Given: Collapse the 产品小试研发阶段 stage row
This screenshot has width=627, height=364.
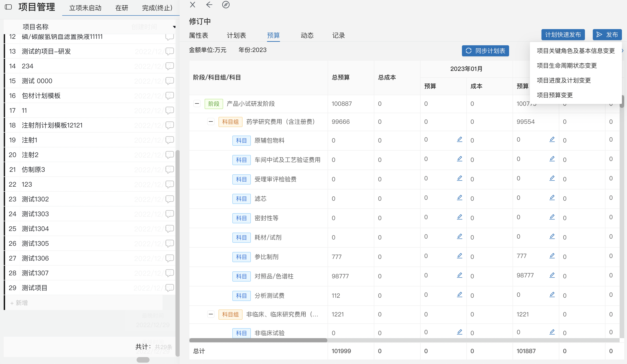Looking at the screenshot, I should 197,103.
